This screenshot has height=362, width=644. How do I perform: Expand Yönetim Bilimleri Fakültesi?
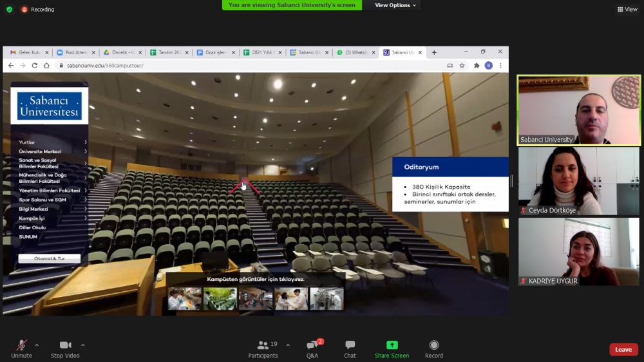tap(53, 191)
